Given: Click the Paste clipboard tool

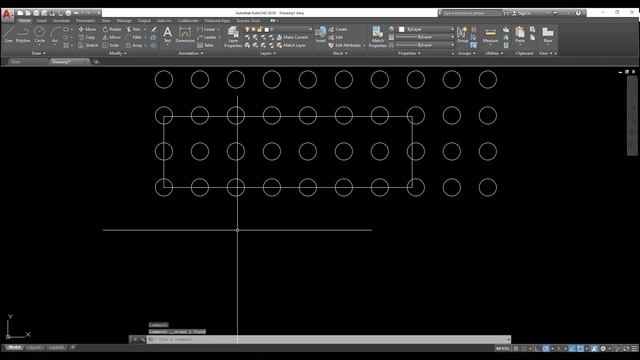Looking at the screenshot, I should 520,35.
